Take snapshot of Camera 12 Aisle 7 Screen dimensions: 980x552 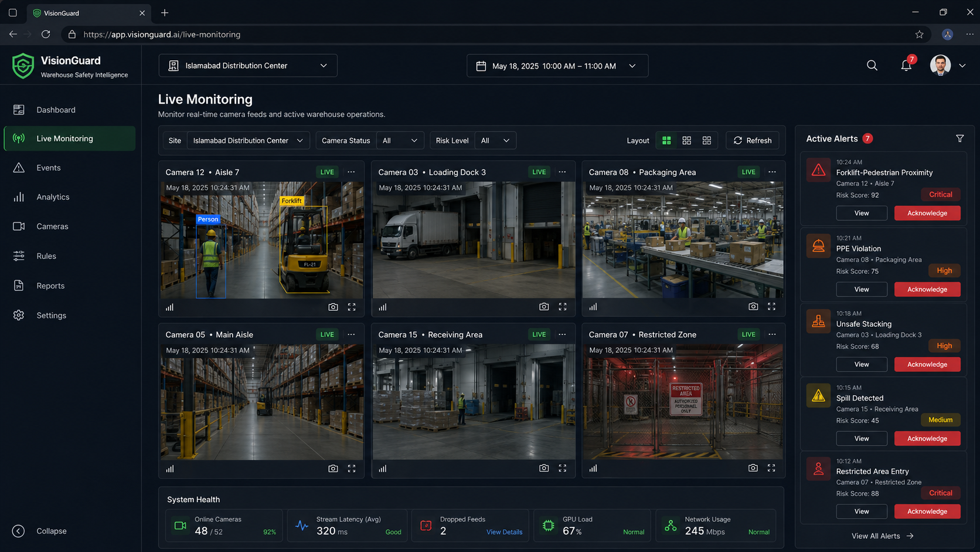[333, 307]
